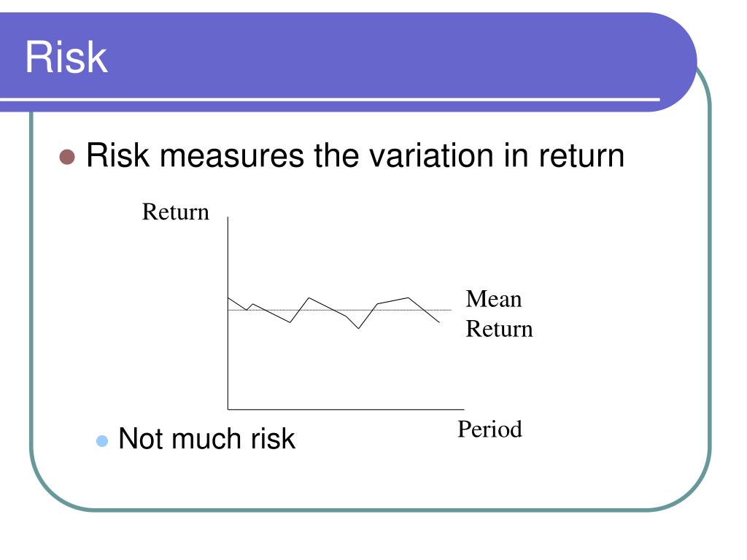
Task: Select the lowest dip of return line
Action: 359,328
